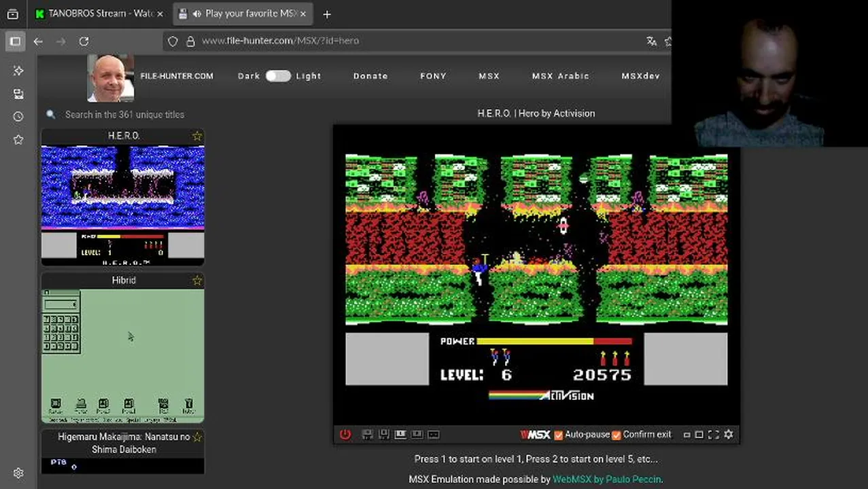This screenshot has width=868, height=489.
Task: Close the TANOBROS Stream tab
Action: [160, 14]
